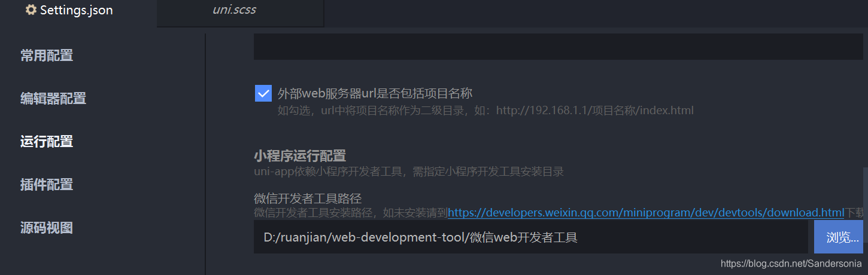Uncheck 外部web服务器url是否包括项目名称 checkbox
This screenshot has height=275, width=868.
tap(263, 93)
